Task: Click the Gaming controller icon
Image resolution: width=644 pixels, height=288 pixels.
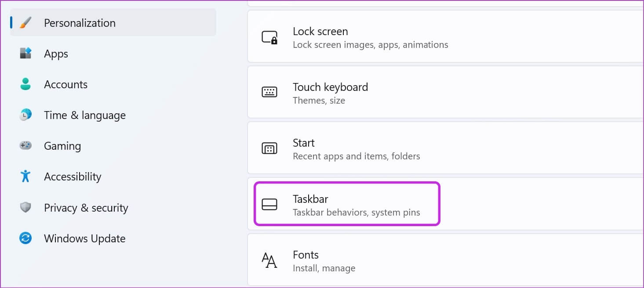Action: coord(26,146)
